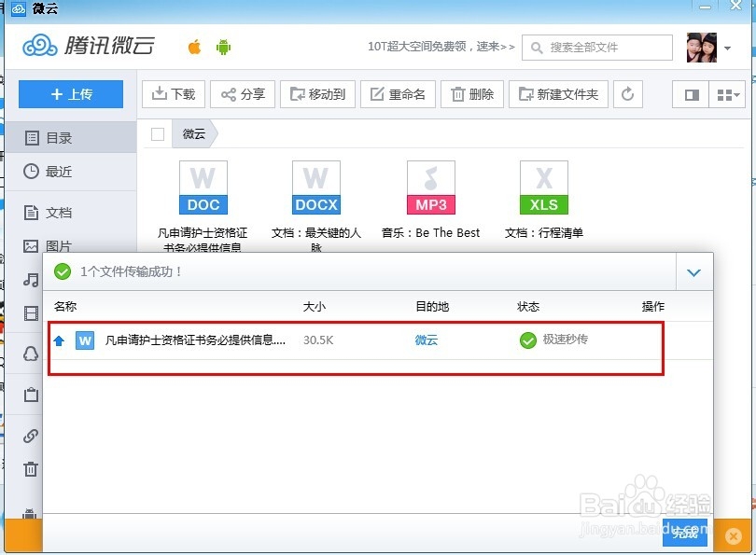
Task: Click the Android download icon
Action: [223, 48]
